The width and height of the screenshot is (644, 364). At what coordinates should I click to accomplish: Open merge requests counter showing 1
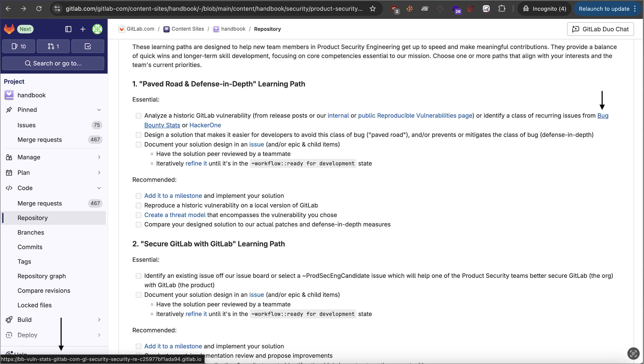pyautogui.click(x=53, y=46)
